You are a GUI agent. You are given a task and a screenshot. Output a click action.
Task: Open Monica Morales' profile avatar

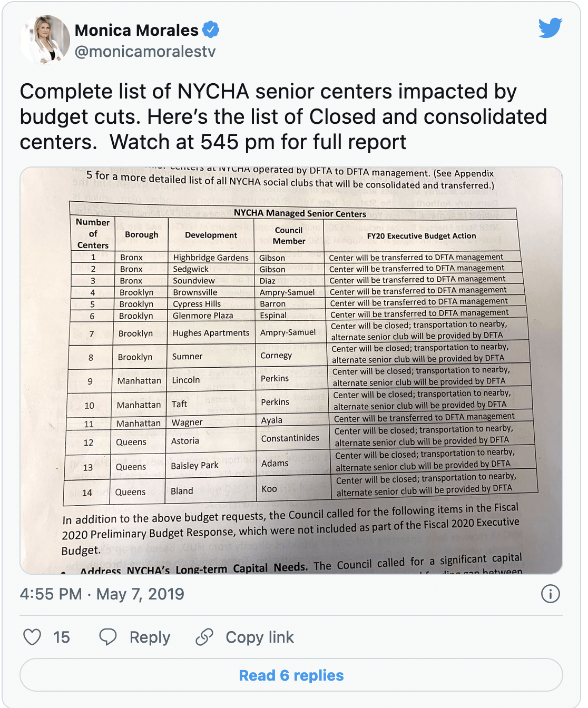coord(45,40)
